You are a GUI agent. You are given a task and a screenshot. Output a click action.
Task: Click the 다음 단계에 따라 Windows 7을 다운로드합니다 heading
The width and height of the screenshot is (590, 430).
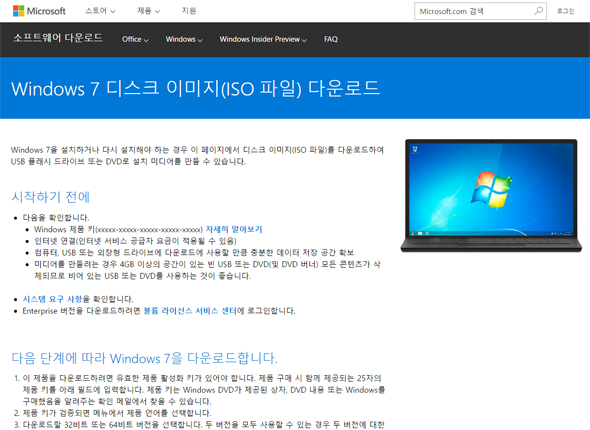[144, 358]
